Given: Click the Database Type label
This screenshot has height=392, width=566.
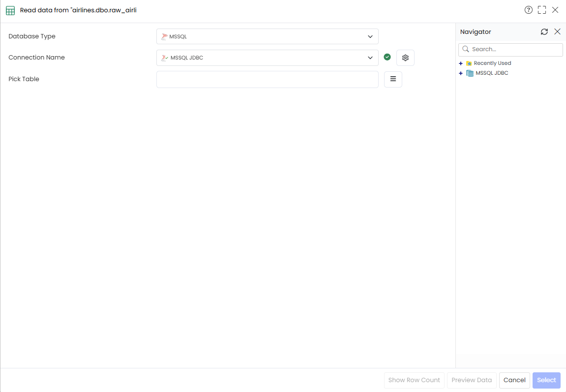Looking at the screenshot, I should click(32, 36).
